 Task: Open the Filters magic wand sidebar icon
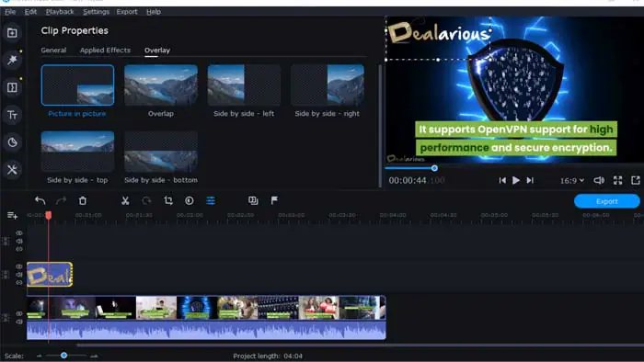[12, 60]
